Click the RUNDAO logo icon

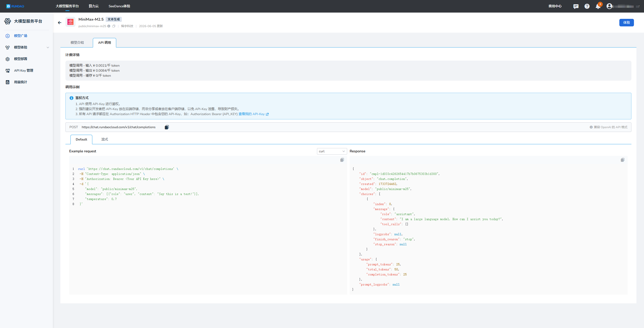pyautogui.click(x=8, y=6)
